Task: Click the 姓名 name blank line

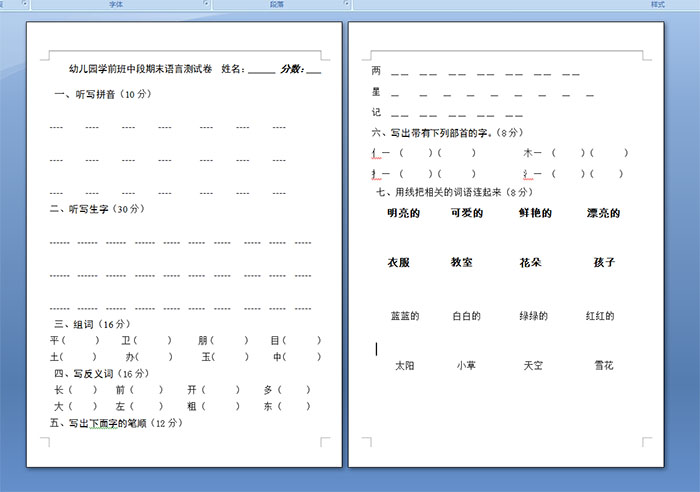Action: [262, 72]
